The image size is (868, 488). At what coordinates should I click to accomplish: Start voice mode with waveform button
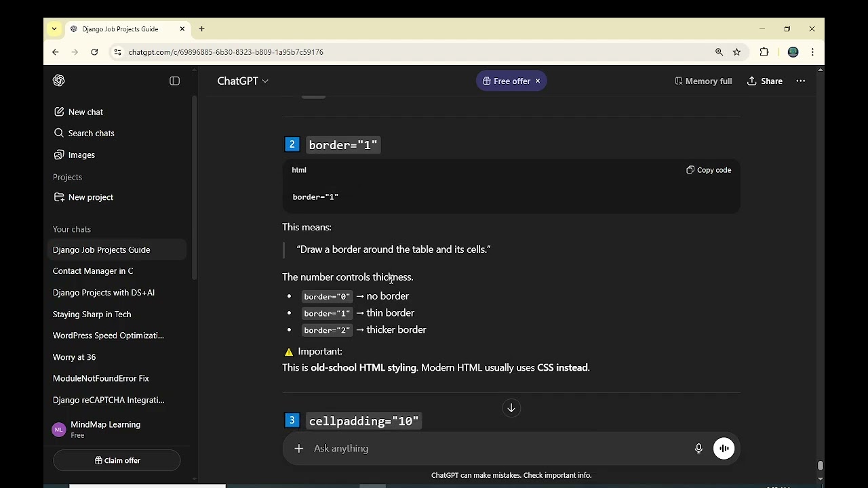[x=724, y=449]
